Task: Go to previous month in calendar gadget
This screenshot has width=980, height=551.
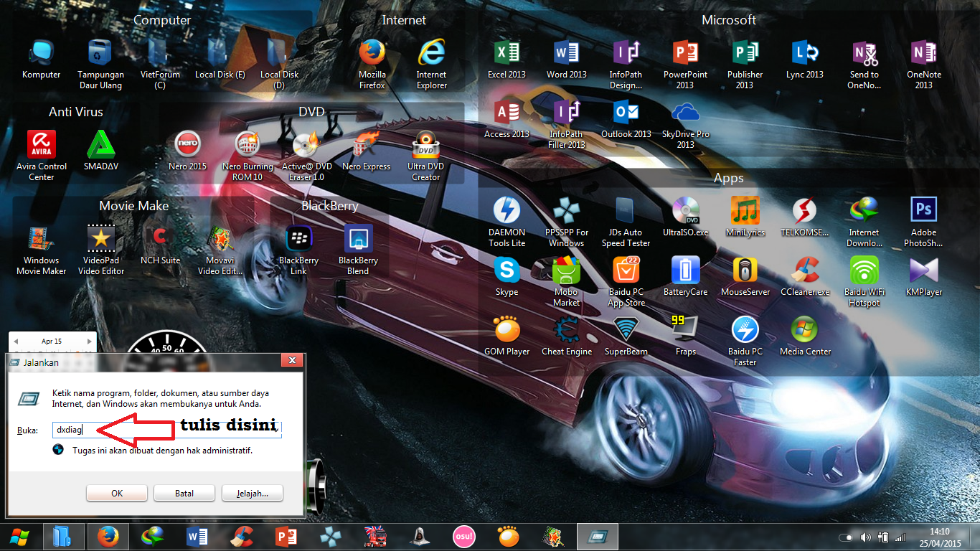Action: click(x=16, y=342)
